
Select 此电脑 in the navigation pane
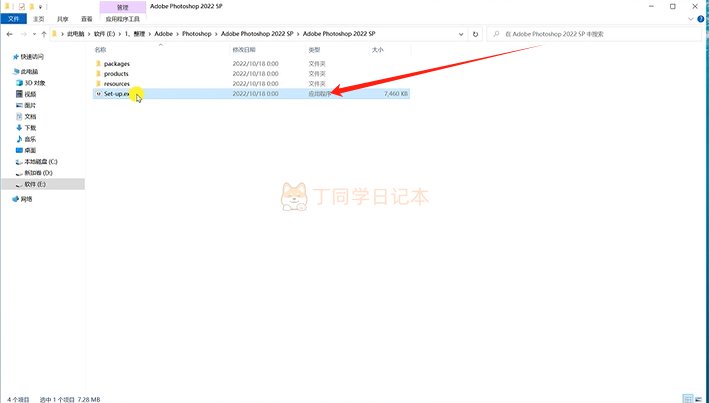pos(26,72)
